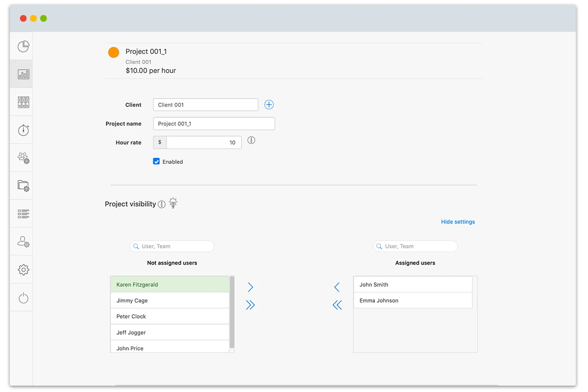Screen dimensions: 588x392
Task: Open the Timer stopwatch icon
Action: [22, 129]
